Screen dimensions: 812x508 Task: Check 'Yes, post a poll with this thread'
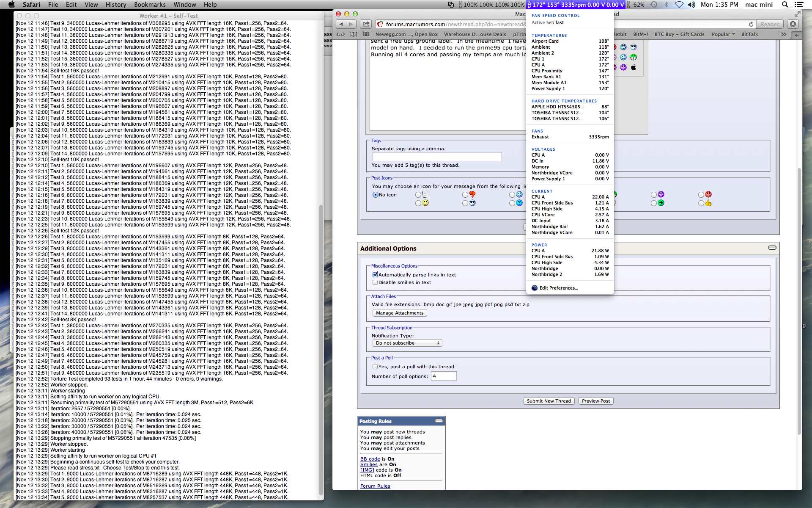[x=375, y=367]
